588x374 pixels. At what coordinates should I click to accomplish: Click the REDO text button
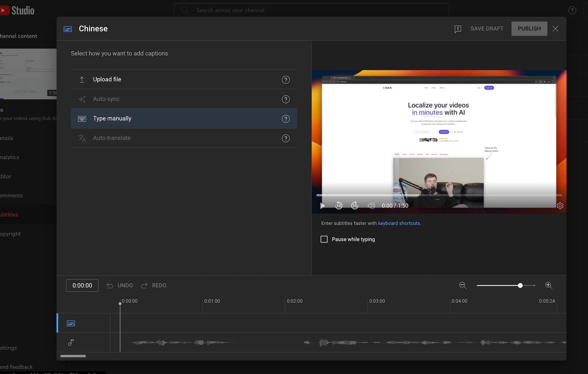point(159,285)
